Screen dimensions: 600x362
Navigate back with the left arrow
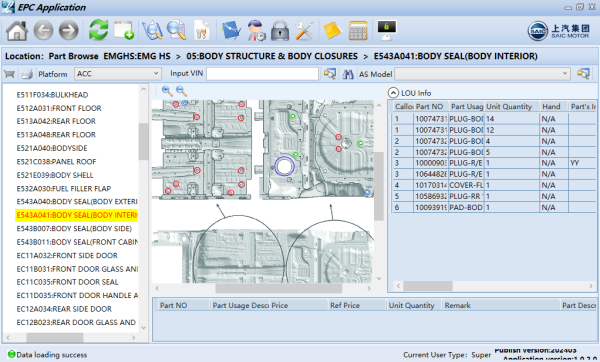point(43,31)
